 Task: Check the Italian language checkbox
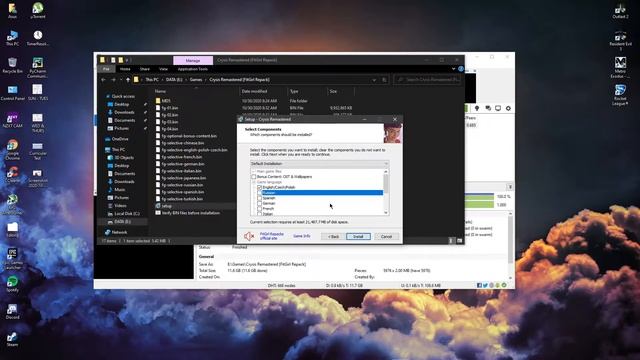pos(259,213)
